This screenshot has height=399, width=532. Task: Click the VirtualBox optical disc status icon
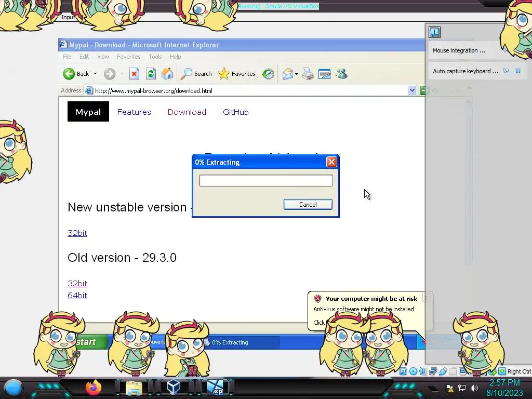click(413, 371)
